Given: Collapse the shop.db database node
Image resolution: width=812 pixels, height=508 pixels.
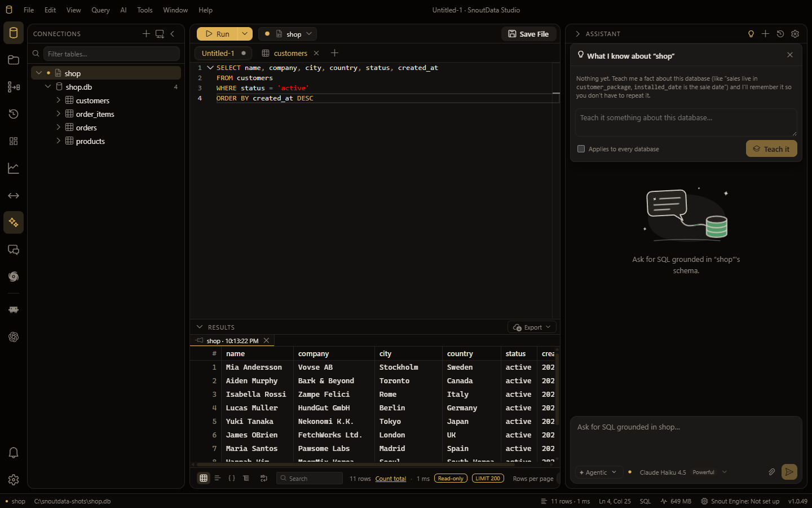Looking at the screenshot, I should (48, 86).
